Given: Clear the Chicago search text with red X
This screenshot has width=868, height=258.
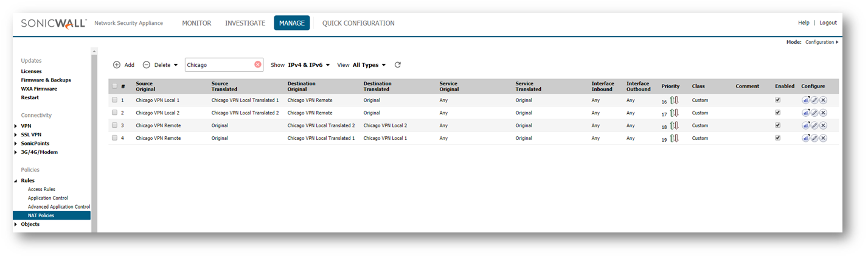Looking at the screenshot, I should [257, 64].
